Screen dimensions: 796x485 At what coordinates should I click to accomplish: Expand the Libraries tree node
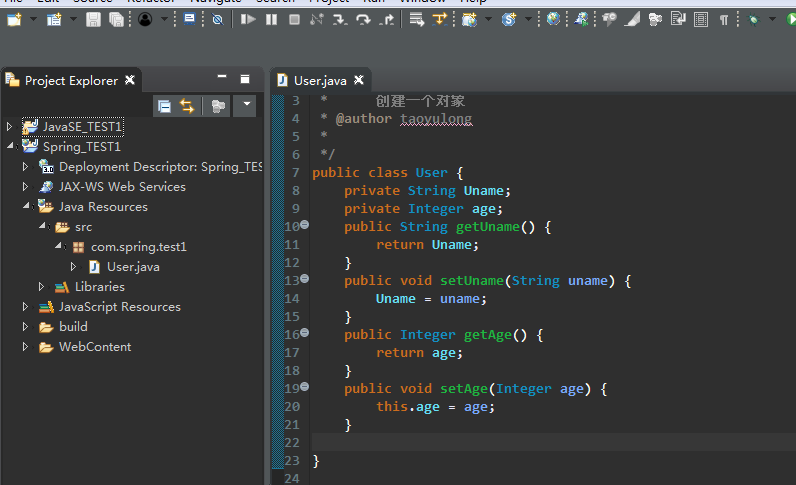pyautogui.click(x=42, y=287)
